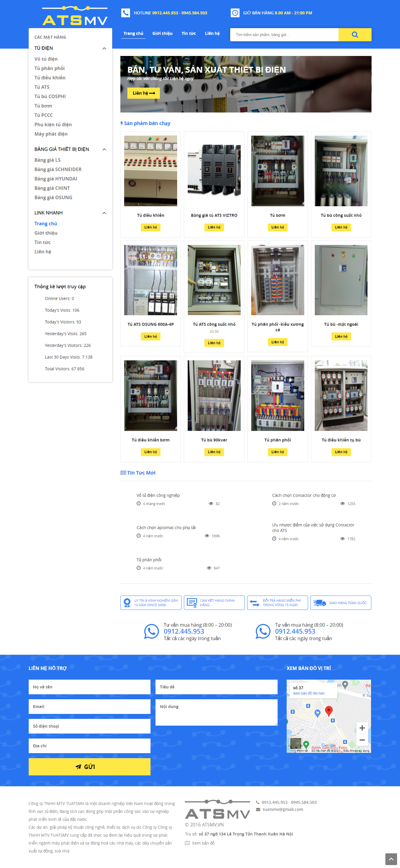Click the business hours clock icon

(235, 13)
